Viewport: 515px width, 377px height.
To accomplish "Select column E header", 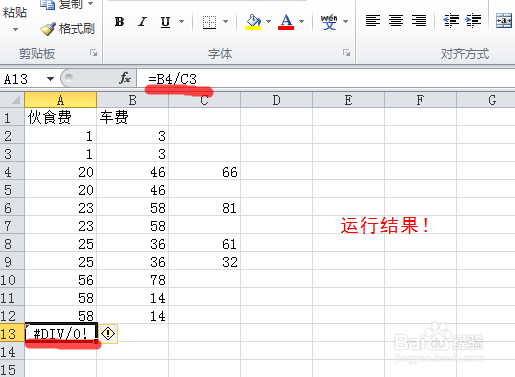I will (348, 100).
